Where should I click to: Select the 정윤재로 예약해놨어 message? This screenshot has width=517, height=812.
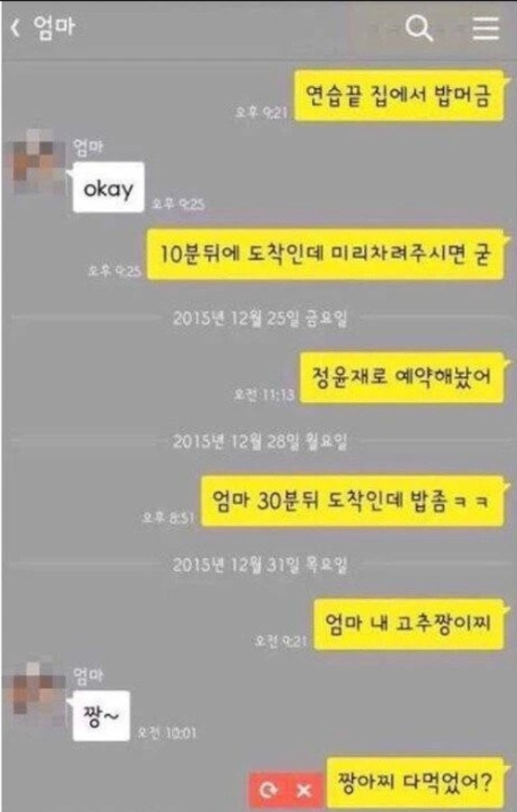tap(402, 377)
